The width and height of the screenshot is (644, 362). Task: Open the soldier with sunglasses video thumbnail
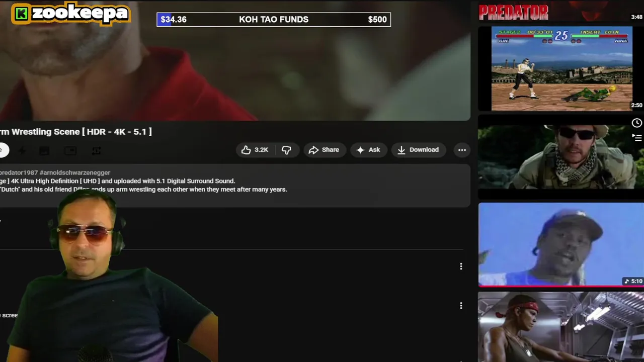560,157
